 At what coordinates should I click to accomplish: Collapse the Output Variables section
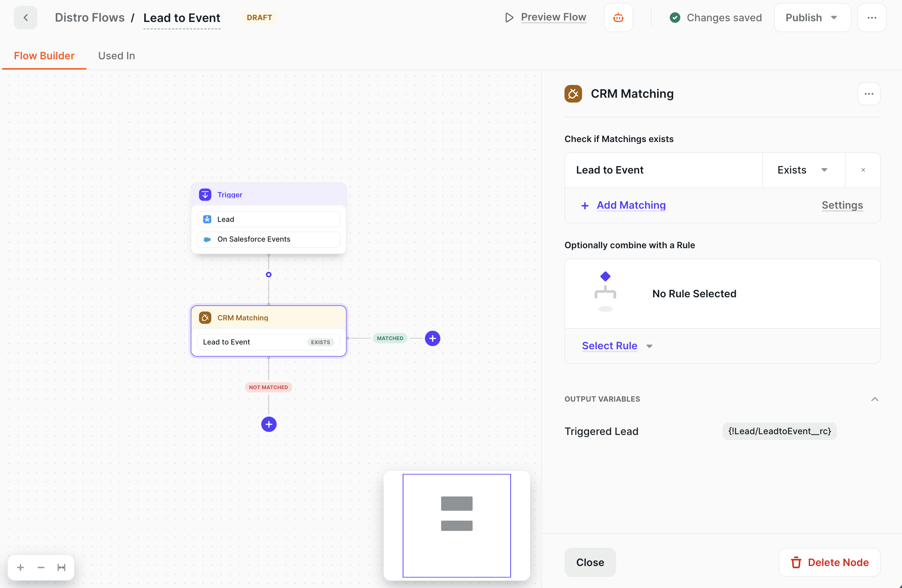(874, 399)
